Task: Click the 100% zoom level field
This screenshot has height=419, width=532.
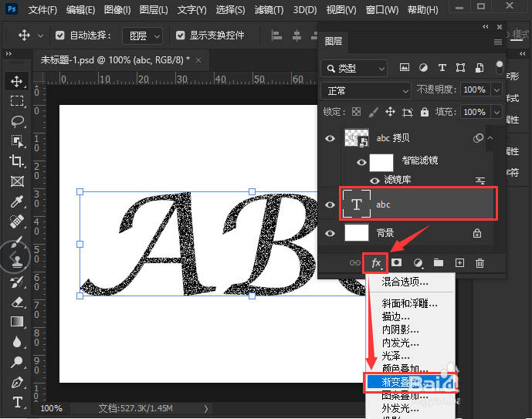Action: pos(51,408)
